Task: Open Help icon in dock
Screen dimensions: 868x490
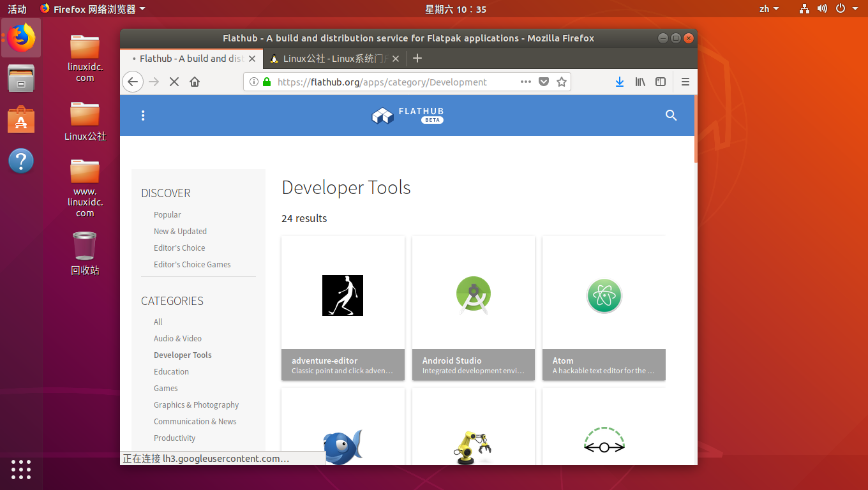Action: pos(21,161)
